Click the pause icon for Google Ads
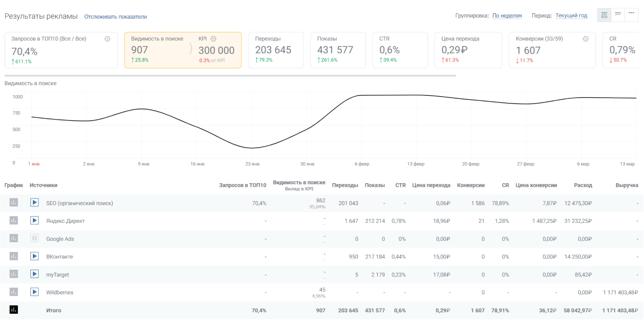This screenshot has width=644, height=321. (34, 238)
